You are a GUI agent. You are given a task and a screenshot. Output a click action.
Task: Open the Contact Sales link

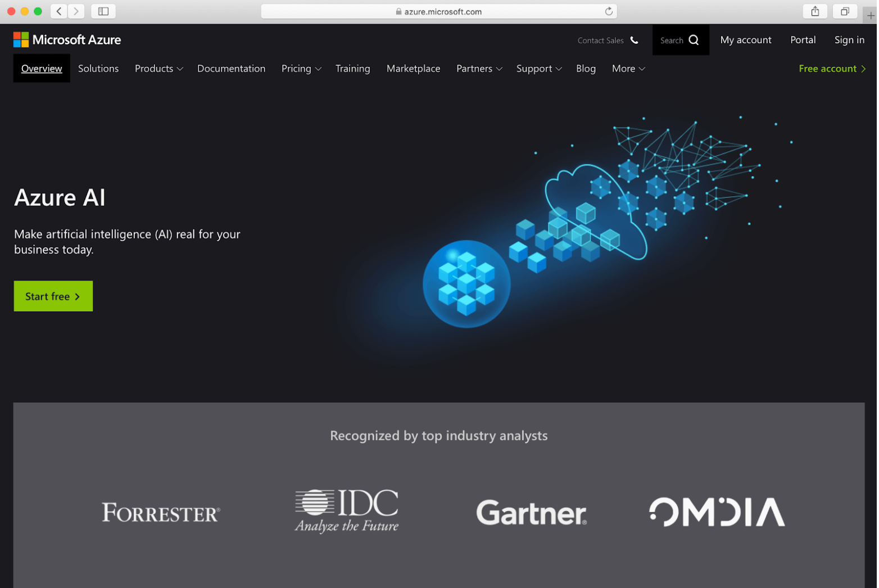[601, 40]
